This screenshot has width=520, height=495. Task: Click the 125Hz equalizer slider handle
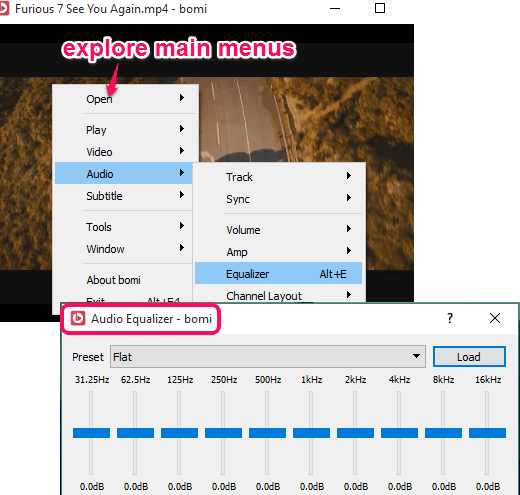pyautogui.click(x=179, y=433)
